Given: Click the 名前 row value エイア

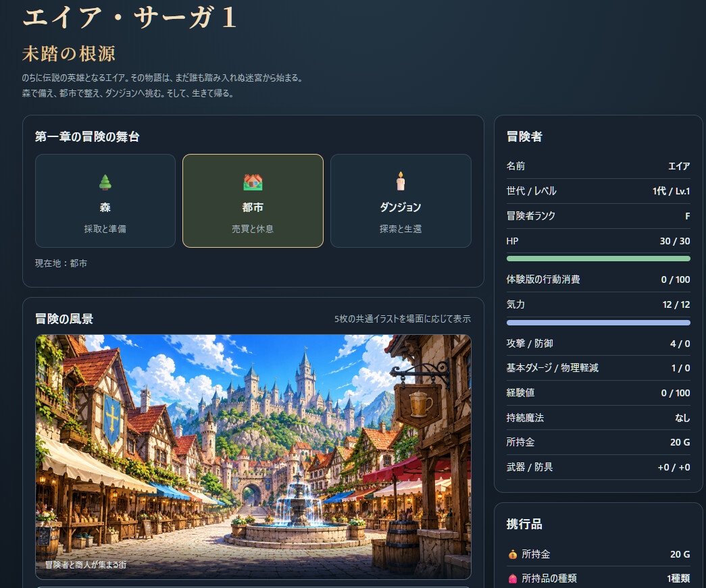Looking at the screenshot, I should pyautogui.click(x=679, y=166).
